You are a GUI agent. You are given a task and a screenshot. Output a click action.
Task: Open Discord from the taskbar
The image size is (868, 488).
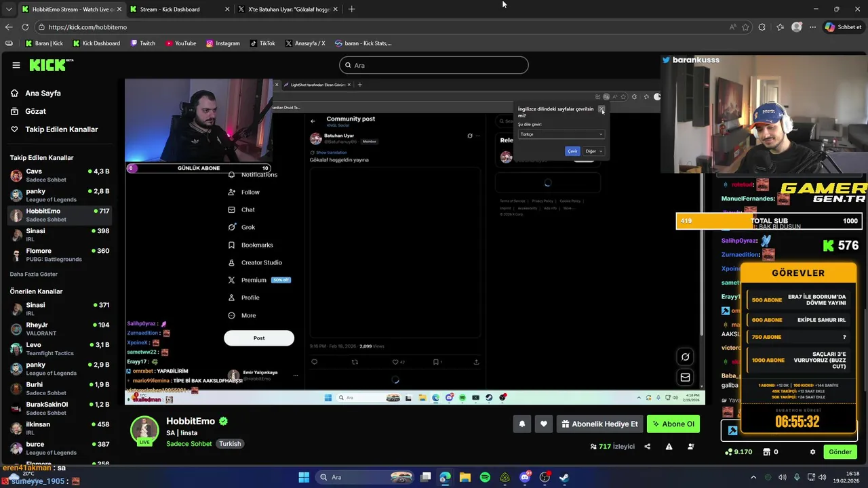click(x=525, y=477)
